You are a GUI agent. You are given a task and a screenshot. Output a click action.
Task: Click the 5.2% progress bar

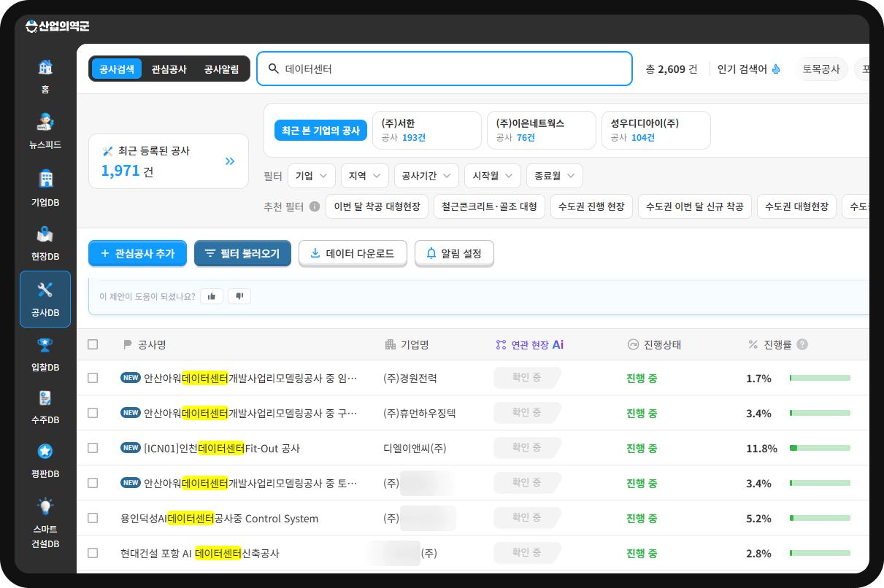(x=820, y=518)
